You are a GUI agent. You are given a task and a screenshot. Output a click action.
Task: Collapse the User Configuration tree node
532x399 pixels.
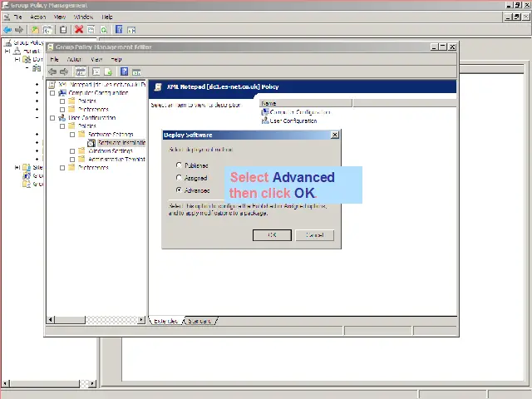pos(52,118)
